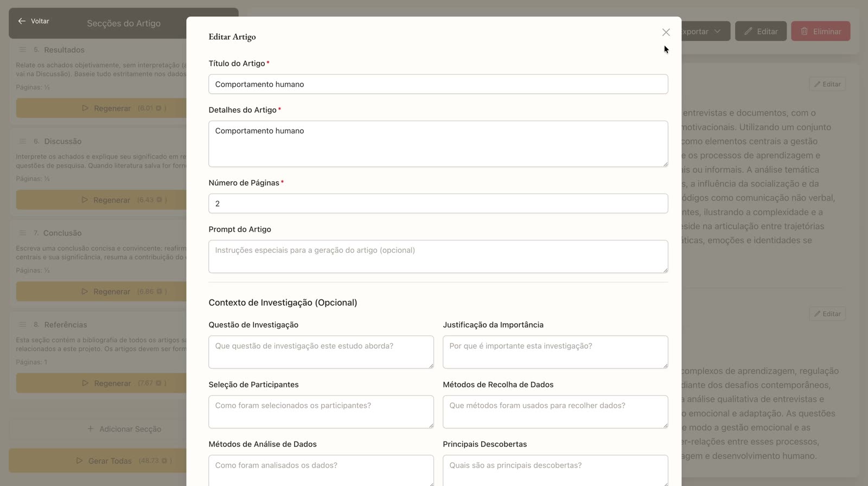
Task: Click the plus icon for Adicionar Secção
Action: pos(91,429)
